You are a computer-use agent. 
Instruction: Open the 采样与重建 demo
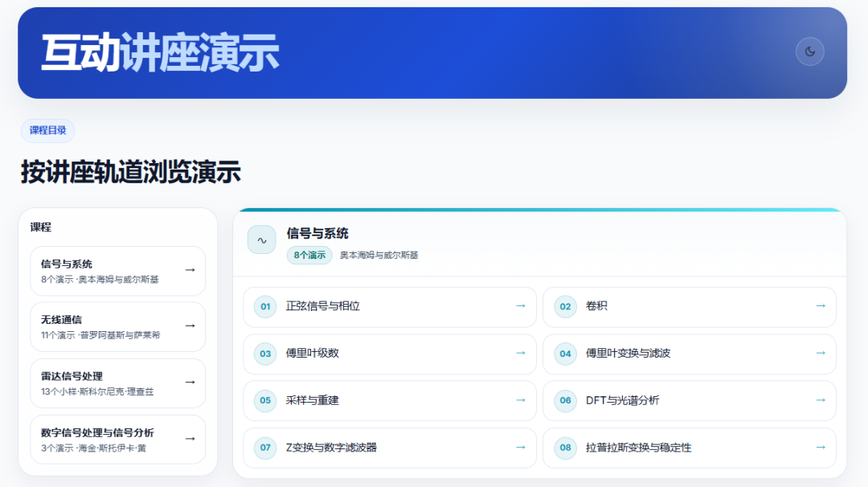point(390,401)
